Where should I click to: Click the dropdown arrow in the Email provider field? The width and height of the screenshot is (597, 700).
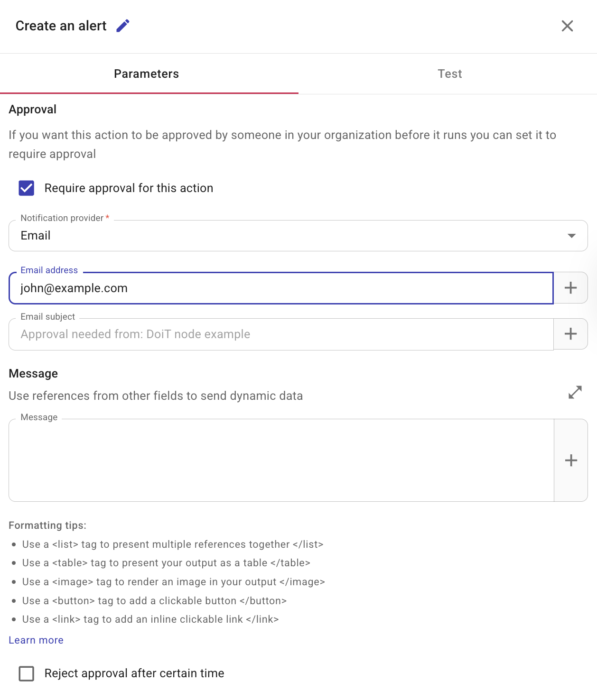tap(571, 236)
